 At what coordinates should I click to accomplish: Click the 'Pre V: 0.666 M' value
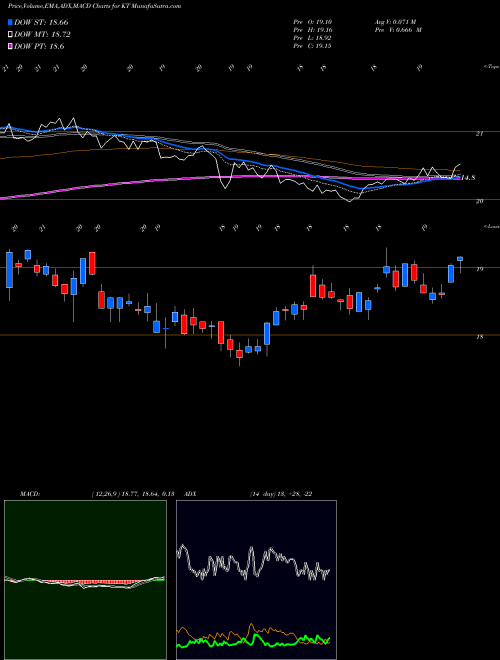(x=398, y=30)
